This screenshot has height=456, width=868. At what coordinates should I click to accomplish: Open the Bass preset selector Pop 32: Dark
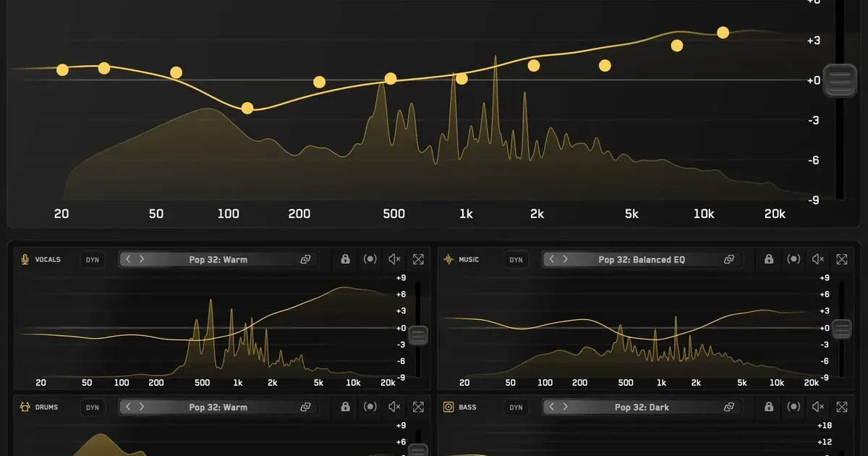click(642, 407)
